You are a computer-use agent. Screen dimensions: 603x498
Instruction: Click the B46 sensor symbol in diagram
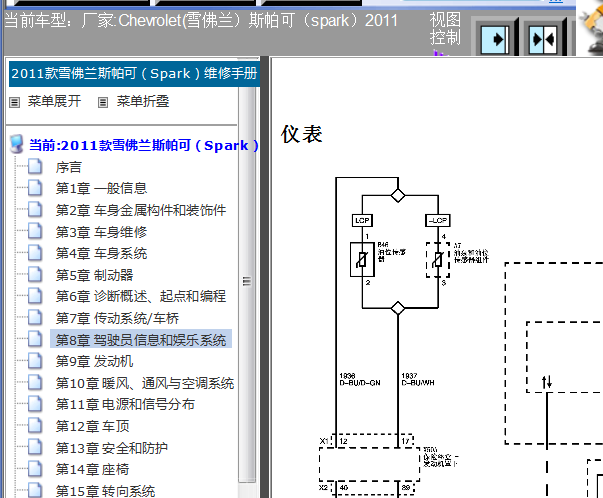tap(362, 259)
